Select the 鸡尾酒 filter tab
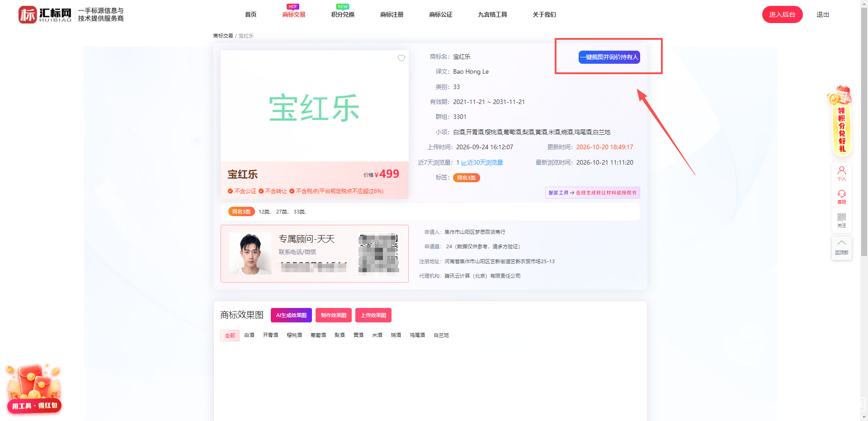 click(417, 335)
